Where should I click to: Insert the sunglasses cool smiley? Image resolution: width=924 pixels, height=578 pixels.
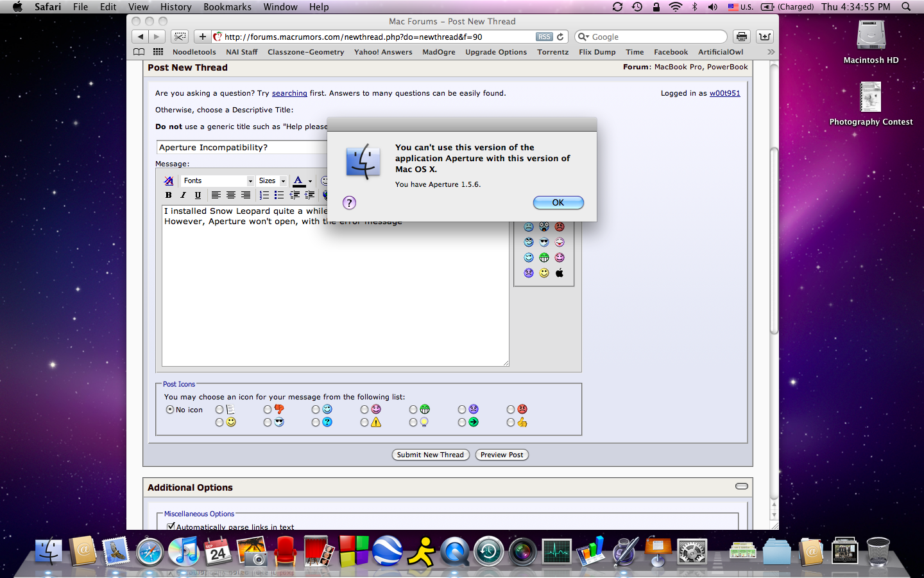544,242
